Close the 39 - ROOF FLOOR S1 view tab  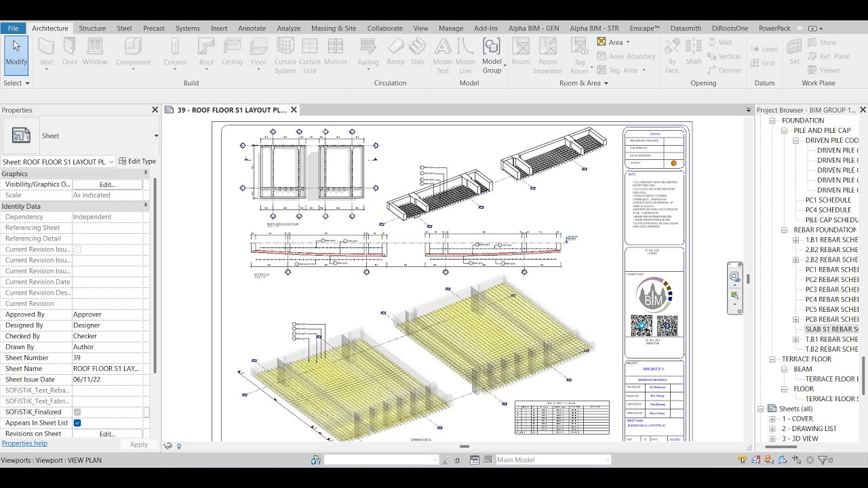(294, 110)
